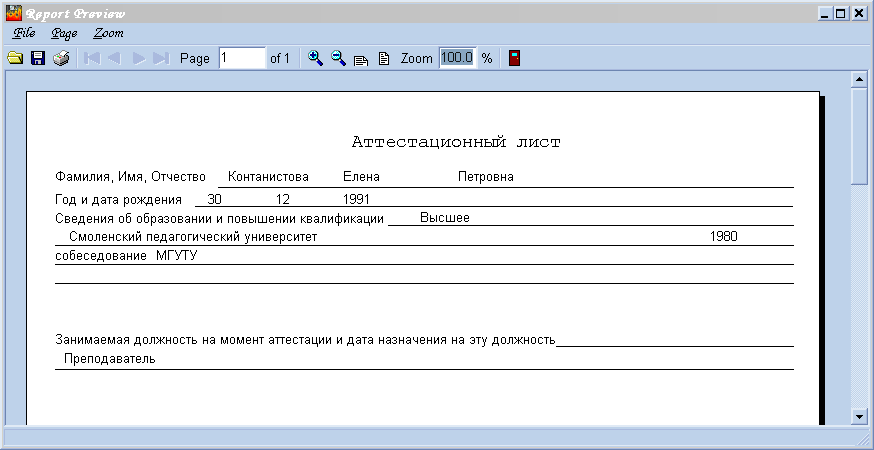Click the page number input field
This screenshot has width=874, height=450.
pyautogui.click(x=242, y=58)
